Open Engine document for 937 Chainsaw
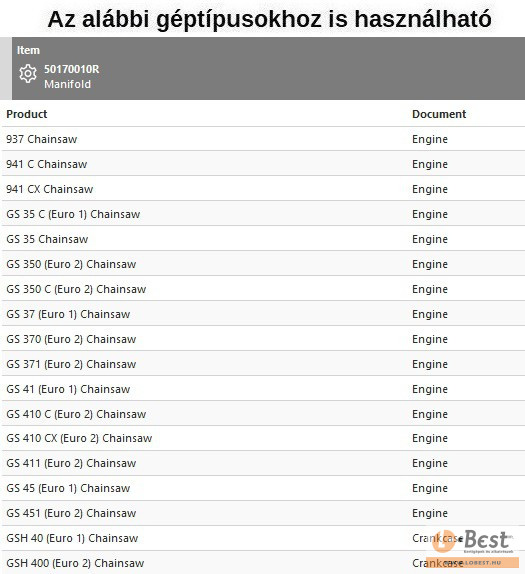The image size is (525, 574). [430, 139]
